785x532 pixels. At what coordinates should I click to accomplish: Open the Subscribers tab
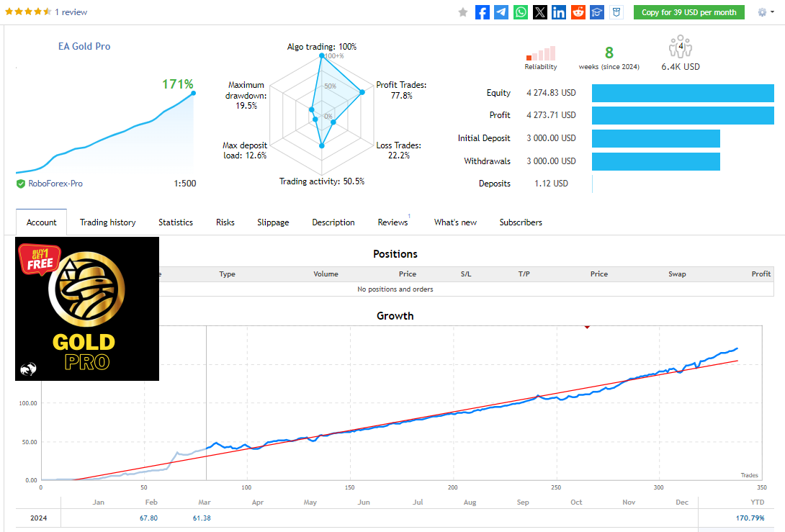click(521, 222)
